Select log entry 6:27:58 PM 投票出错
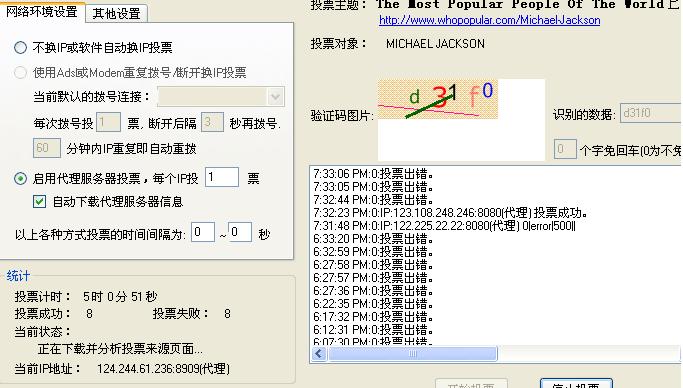 (373, 265)
